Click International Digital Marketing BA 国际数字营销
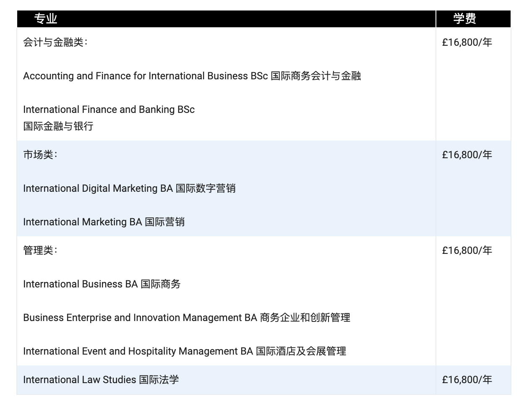This screenshot has width=532, height=402. (129, 188)
